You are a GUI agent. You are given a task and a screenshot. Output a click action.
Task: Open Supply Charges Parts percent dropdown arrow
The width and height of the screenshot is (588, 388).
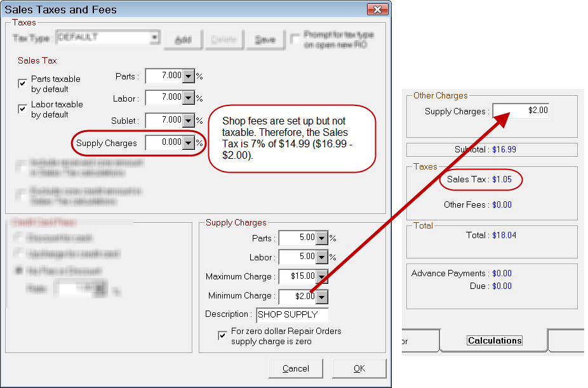[x=322, y=239]
